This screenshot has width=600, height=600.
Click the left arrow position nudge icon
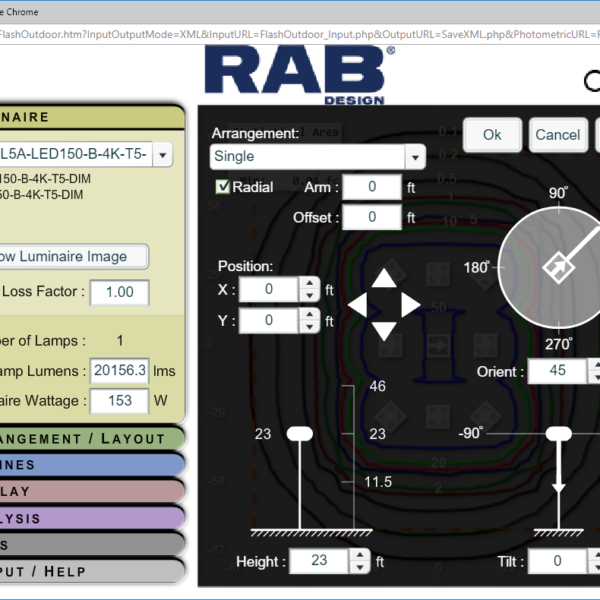click(357, 305)
